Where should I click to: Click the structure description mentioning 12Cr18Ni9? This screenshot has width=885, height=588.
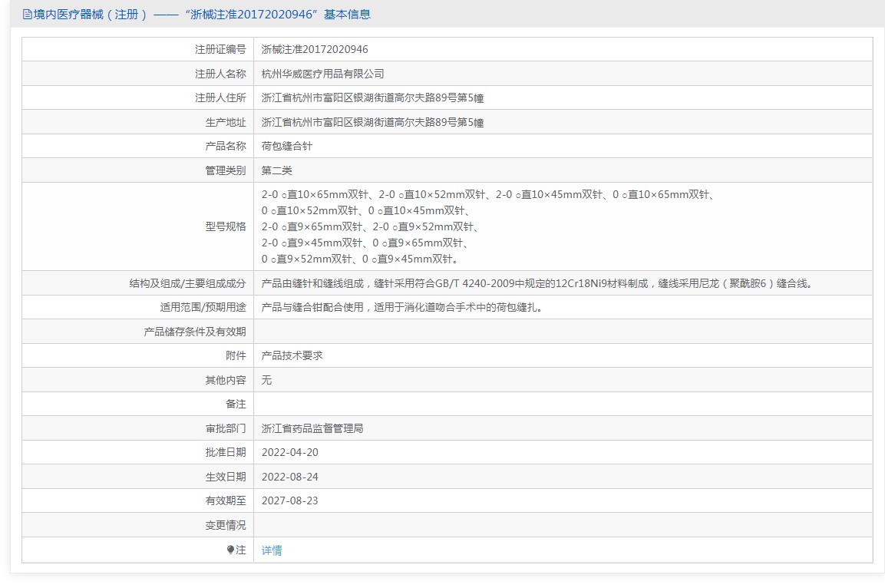pos(538,284)
